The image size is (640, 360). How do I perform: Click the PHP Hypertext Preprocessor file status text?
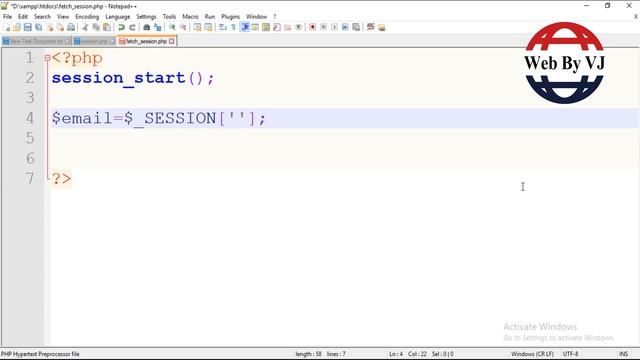[40, 354]
